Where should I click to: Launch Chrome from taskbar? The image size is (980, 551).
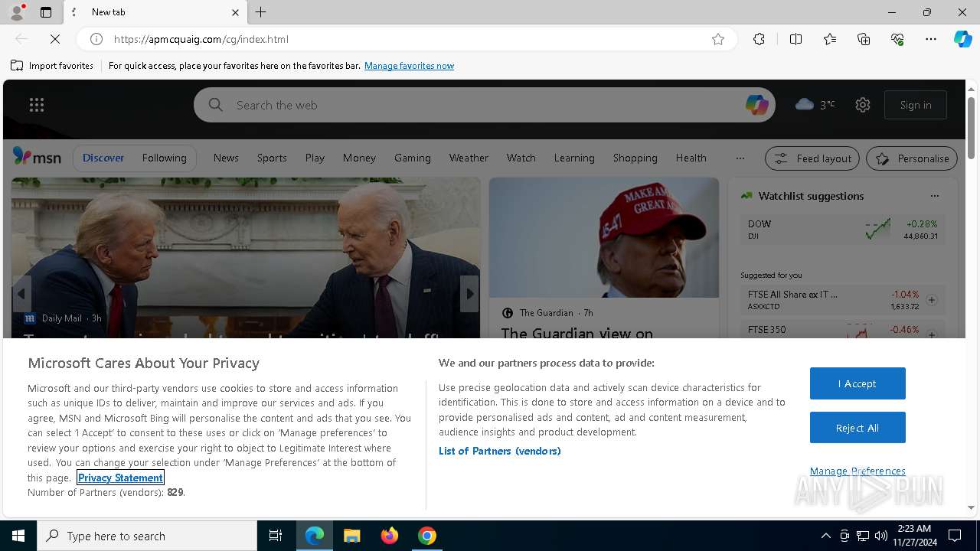click(x=427, y=536)
